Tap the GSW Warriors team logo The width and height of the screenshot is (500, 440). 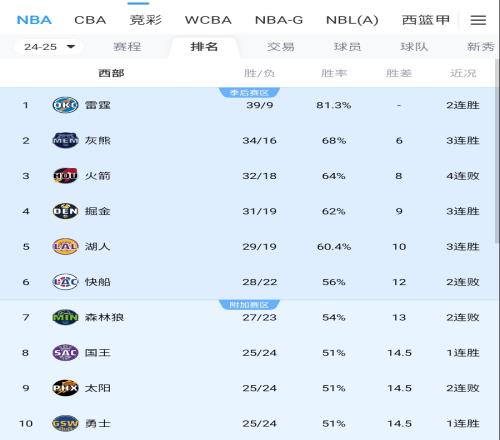(x=65, y=423)
